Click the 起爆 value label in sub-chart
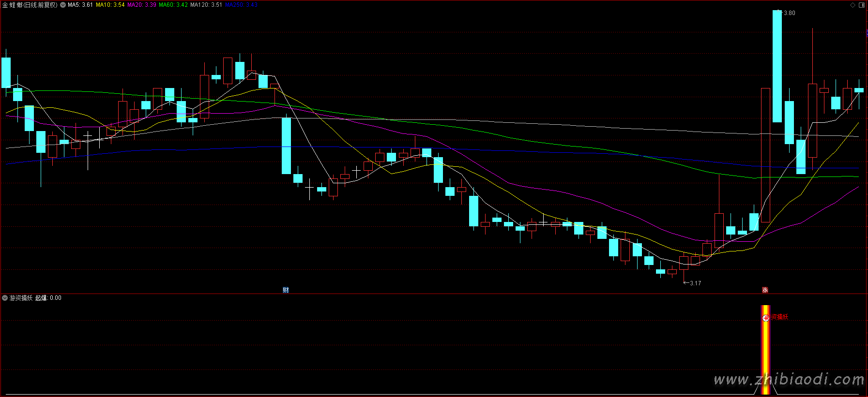The width and height of the screenshot is (868, 397). (48, 298)
